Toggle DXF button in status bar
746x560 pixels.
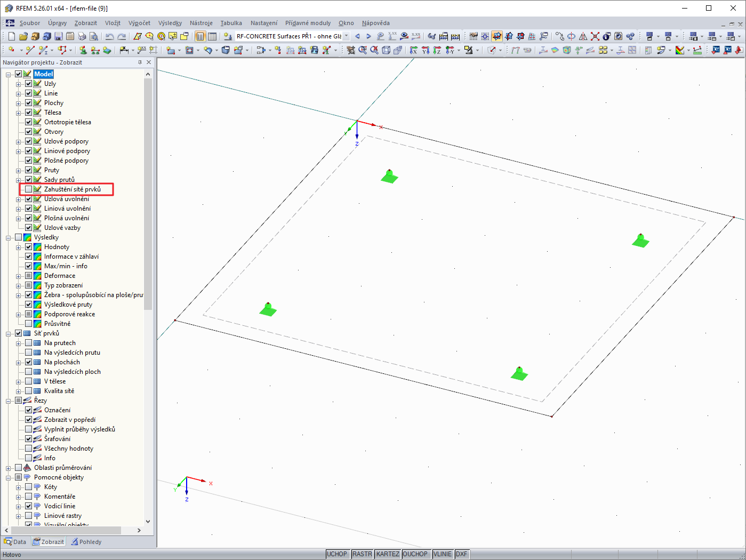click(461, 554)
